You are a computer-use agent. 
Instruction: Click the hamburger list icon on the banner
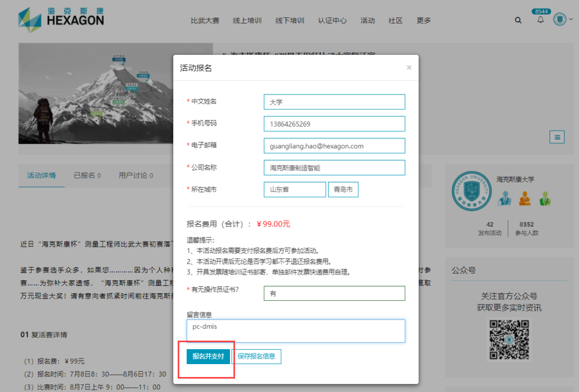tap(556, 137)
